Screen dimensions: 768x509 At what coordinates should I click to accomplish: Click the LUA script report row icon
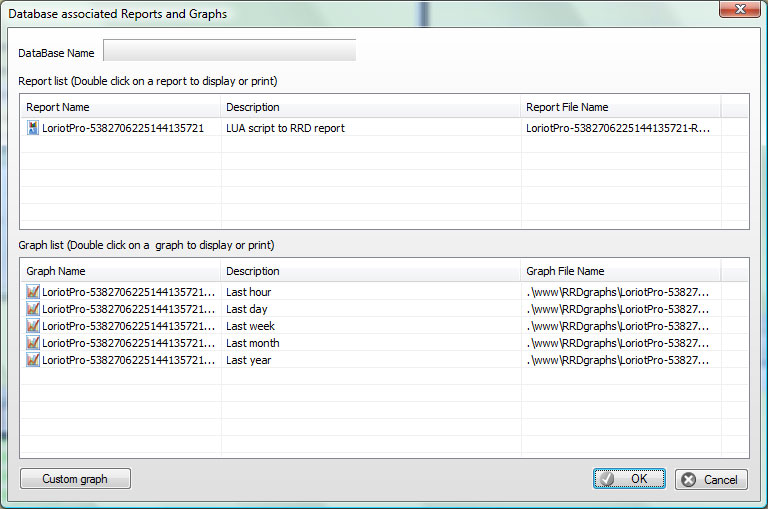point(33,128)
